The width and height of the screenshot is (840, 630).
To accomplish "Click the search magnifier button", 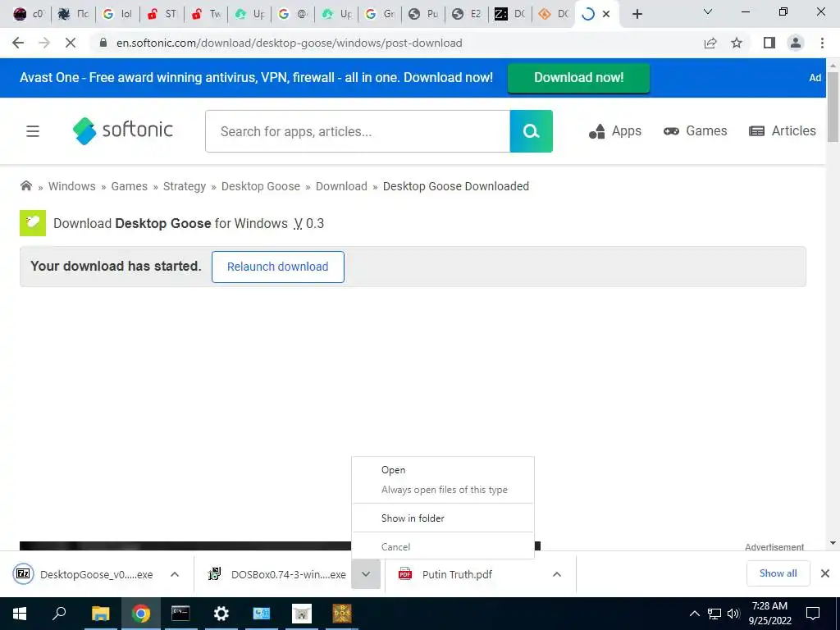I will coord(531,131).
